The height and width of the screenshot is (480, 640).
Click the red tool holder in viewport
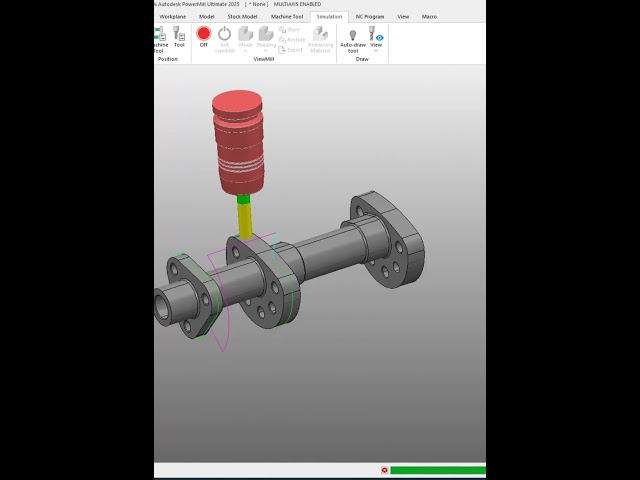coord(238,142)
